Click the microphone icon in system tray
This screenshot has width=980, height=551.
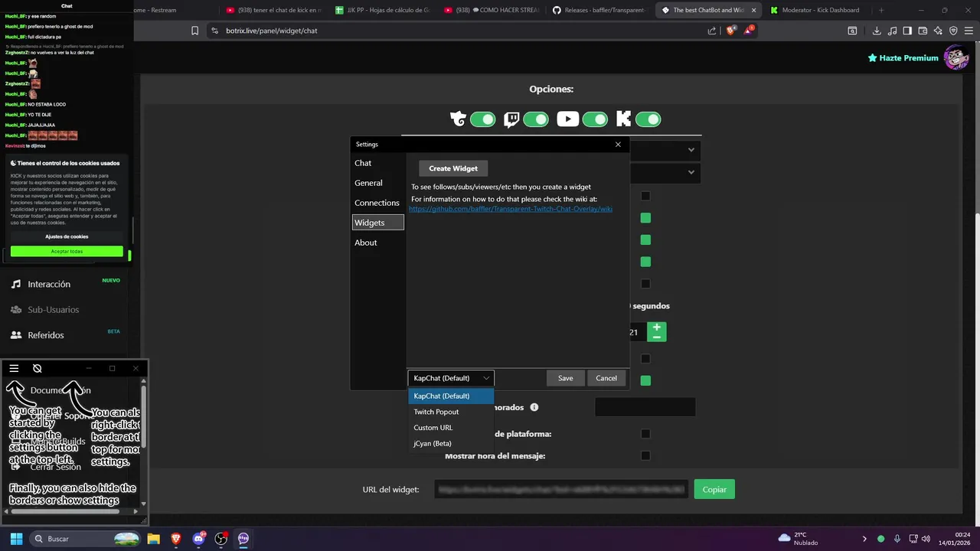pyautogui.click(x=897, y=539)
